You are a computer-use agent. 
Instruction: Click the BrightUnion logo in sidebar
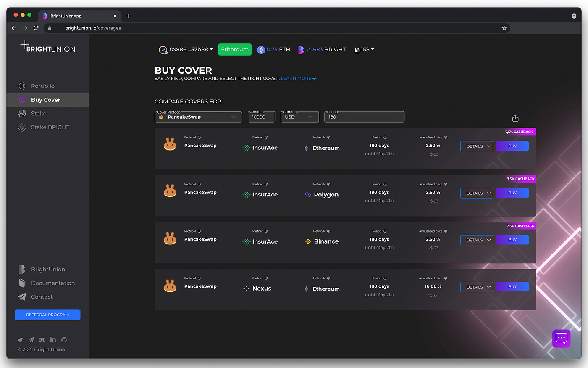point(48,47)
